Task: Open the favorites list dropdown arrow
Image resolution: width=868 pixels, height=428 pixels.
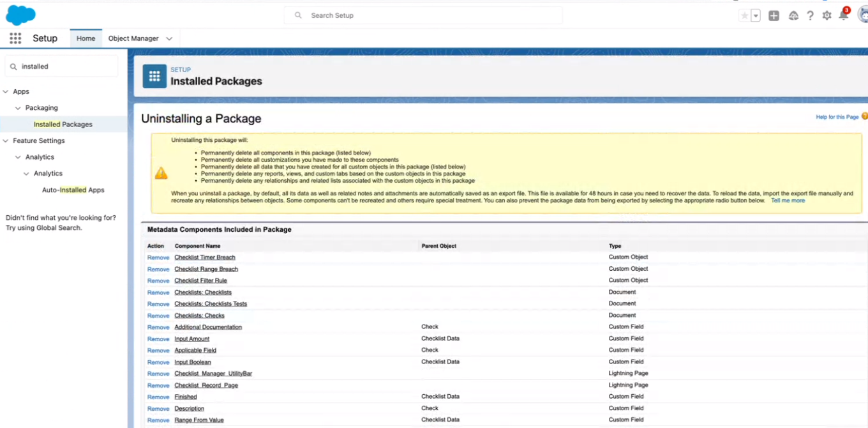Action: pos(756,16)
